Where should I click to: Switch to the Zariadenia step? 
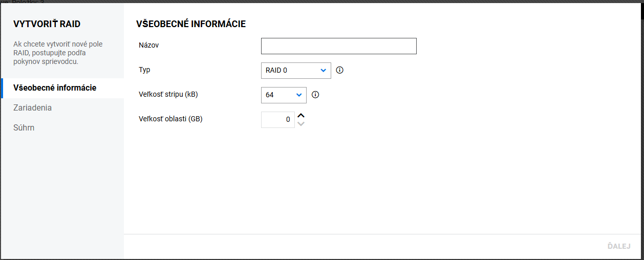tap(33, 108)
